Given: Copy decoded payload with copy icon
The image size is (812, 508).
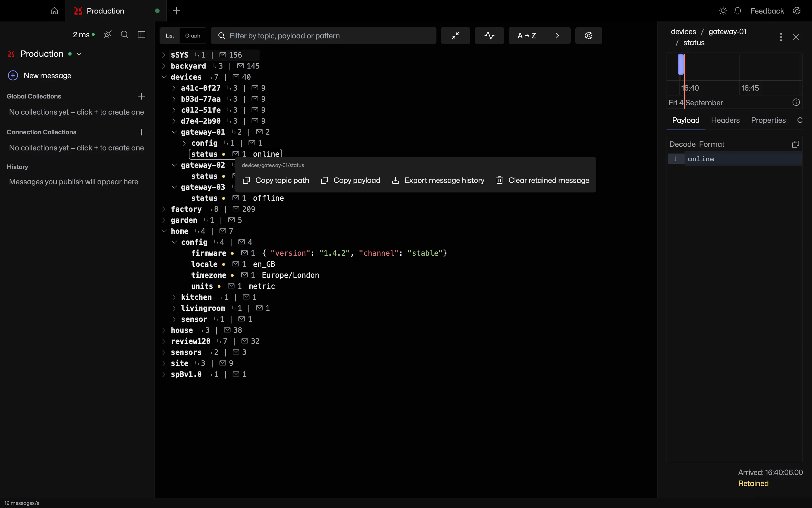Looking at the screenshot, I should pyautogui.click(x=796, y=144).
